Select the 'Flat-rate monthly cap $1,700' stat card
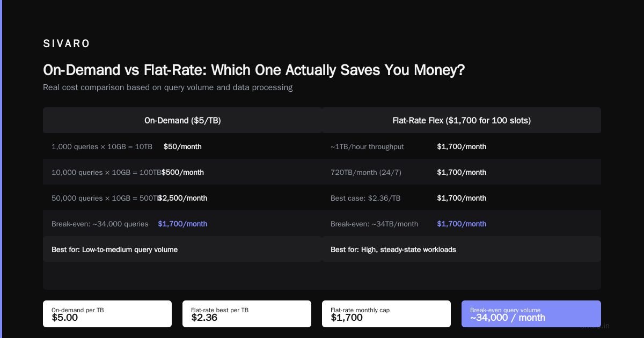This screenshot has width=644, height=338. click(386, 314)
